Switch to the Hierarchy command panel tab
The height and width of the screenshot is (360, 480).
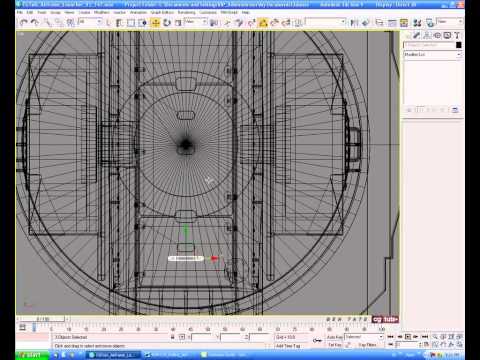click(427, 35)
